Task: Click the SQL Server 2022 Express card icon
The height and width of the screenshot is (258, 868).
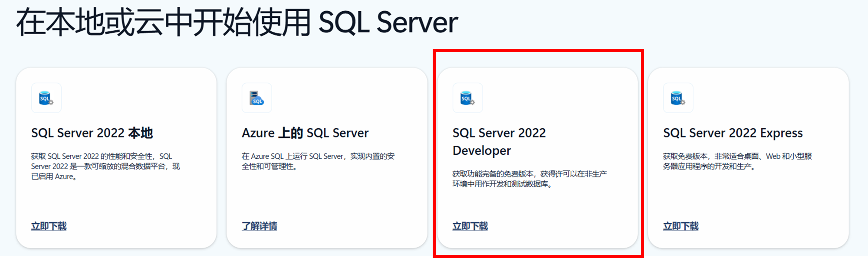Action: 678,98
